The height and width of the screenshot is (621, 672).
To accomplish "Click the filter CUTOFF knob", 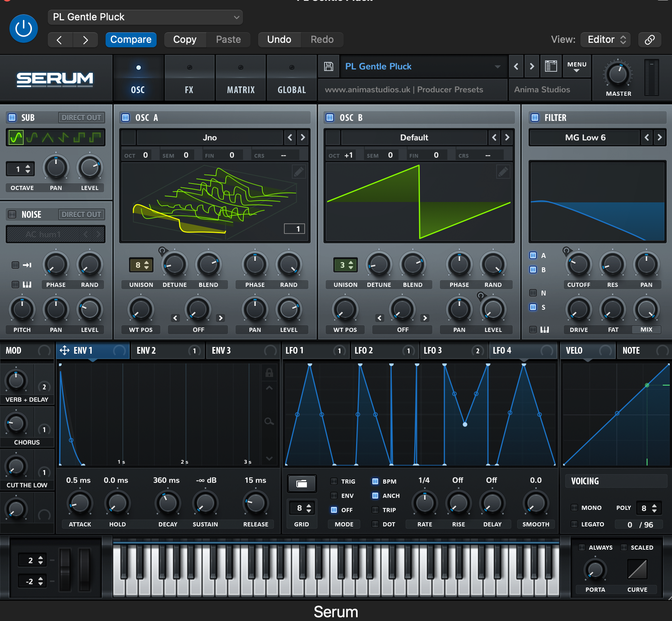I will point(578,265).
